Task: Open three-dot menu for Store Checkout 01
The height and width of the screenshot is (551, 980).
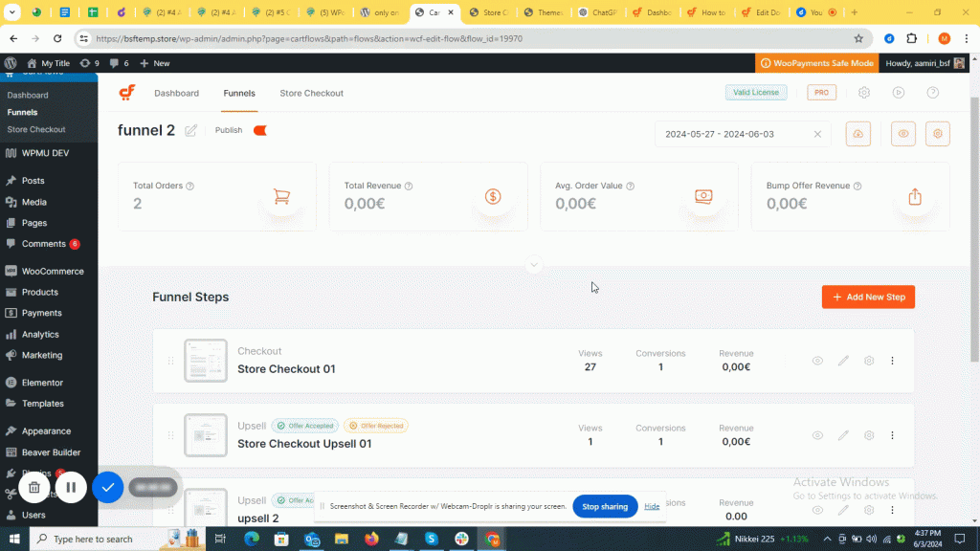Action: click(x=892, y=361)
